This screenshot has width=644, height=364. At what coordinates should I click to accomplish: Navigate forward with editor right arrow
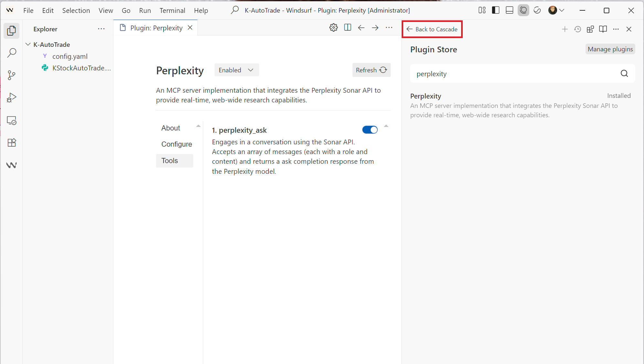tap(375, 28)
